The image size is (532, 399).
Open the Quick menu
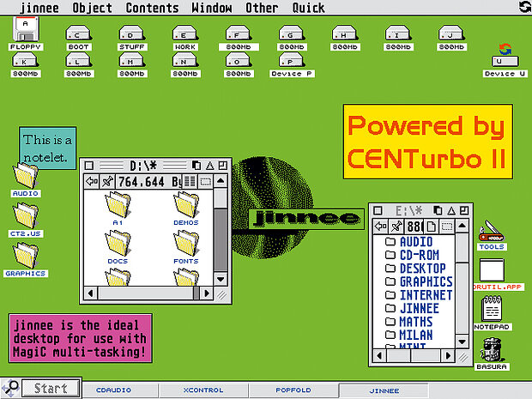[308, 8]
